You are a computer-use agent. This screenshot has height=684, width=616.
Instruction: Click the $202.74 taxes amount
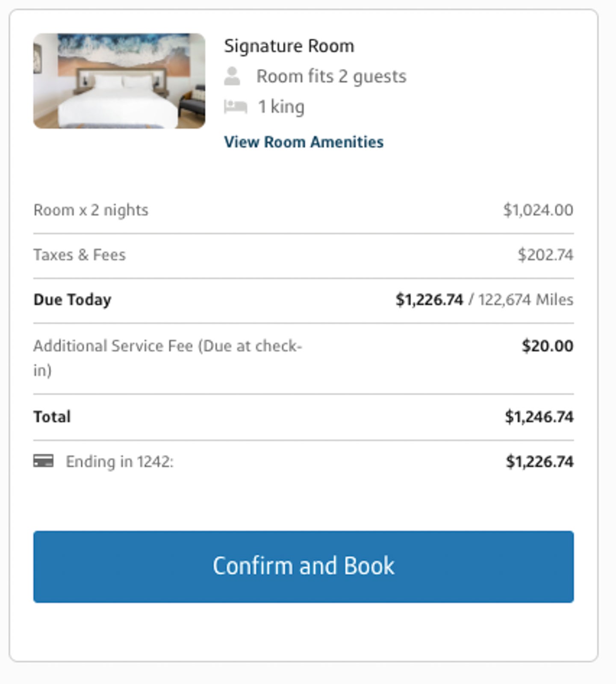pyautogui.click(x=545, y=255)
